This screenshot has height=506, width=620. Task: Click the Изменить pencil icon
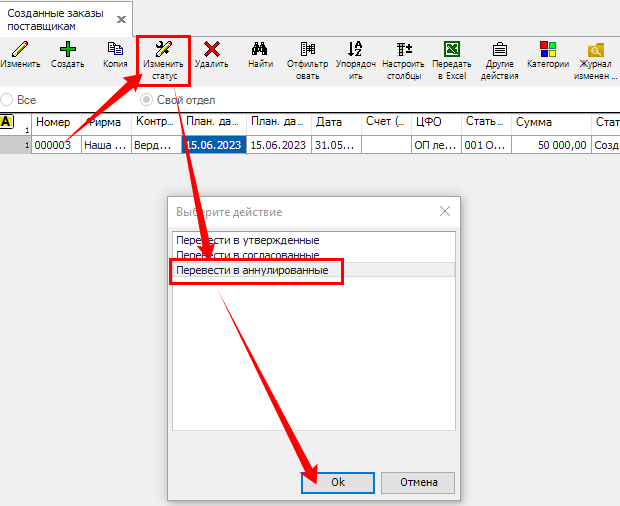20,50
